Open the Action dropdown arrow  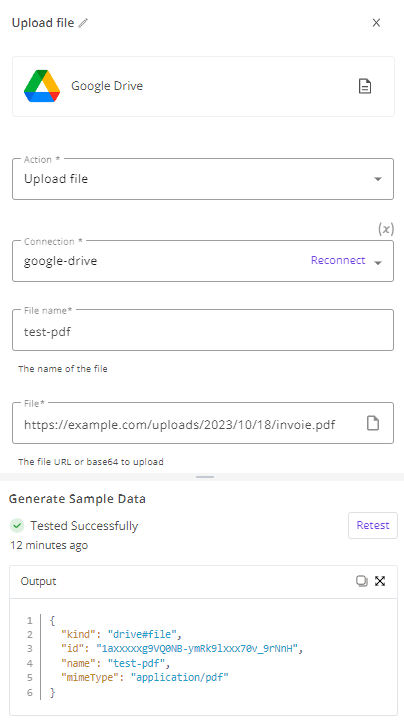click(x=378, y=179)
